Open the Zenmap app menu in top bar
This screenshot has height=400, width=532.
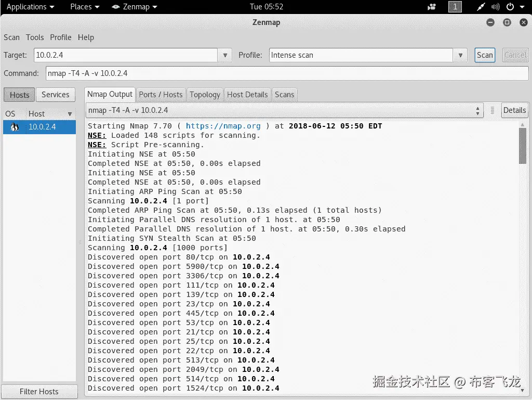click(x=135, y=7)
